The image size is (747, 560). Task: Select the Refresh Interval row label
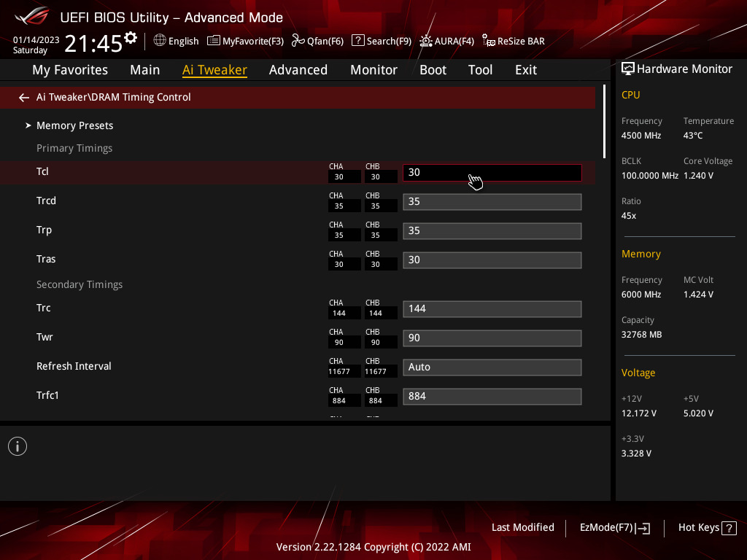click(74, 366)
